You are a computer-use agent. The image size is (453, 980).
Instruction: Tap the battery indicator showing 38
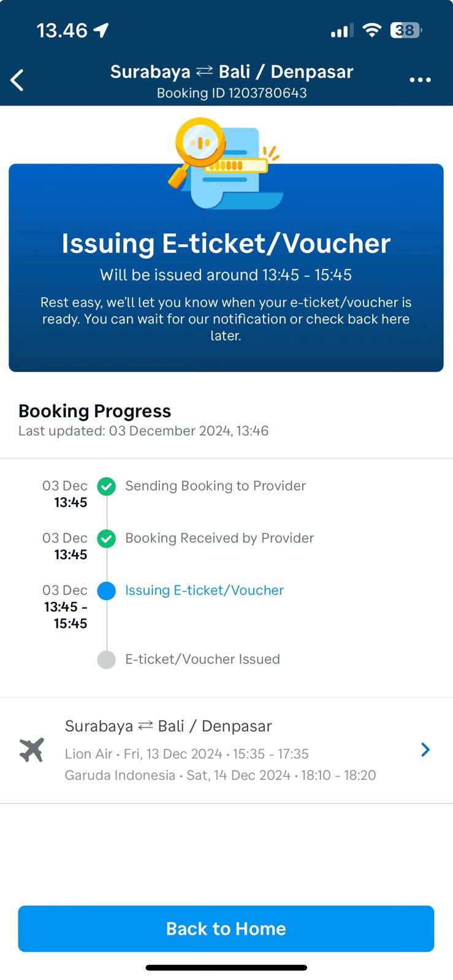(405, 30)
